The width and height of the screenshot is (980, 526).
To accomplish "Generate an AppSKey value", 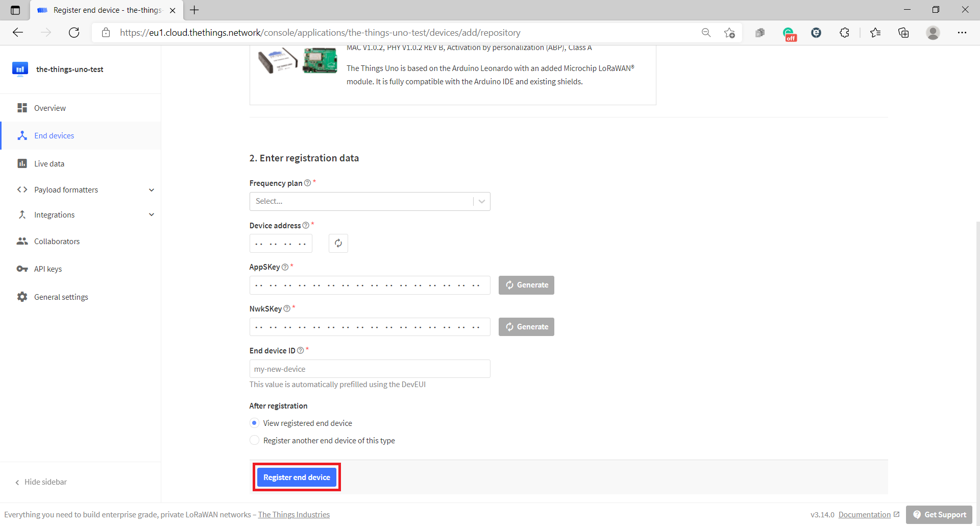I will click(526, 285).
